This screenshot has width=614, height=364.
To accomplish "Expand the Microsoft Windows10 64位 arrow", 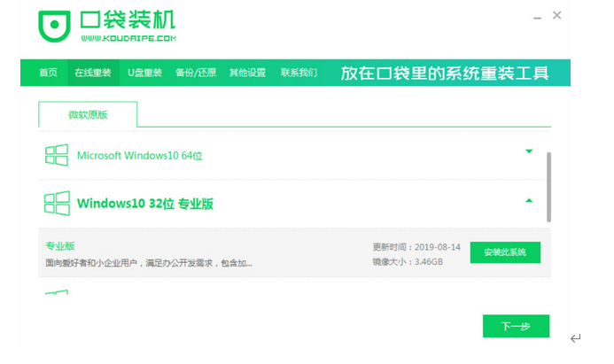I will 529,152.
